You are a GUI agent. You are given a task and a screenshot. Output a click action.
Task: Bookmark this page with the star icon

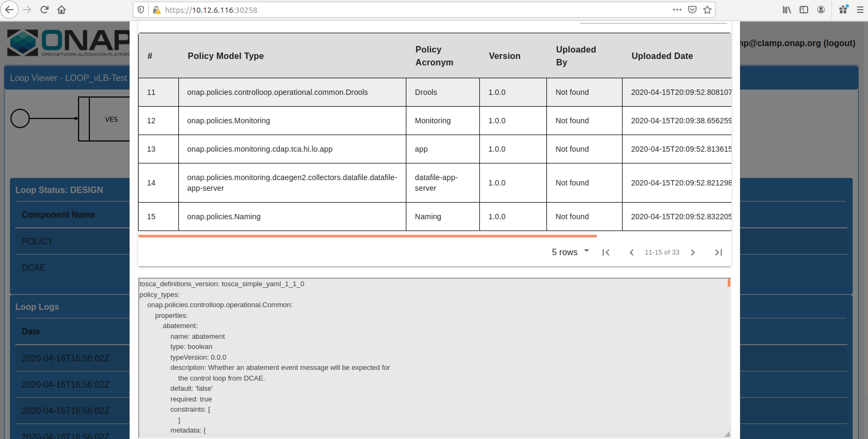point(707,10)
